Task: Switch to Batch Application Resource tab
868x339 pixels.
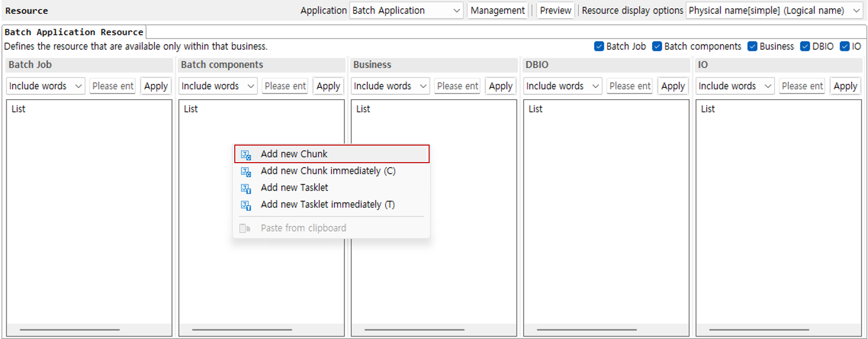Action: (x=74, y=32)
